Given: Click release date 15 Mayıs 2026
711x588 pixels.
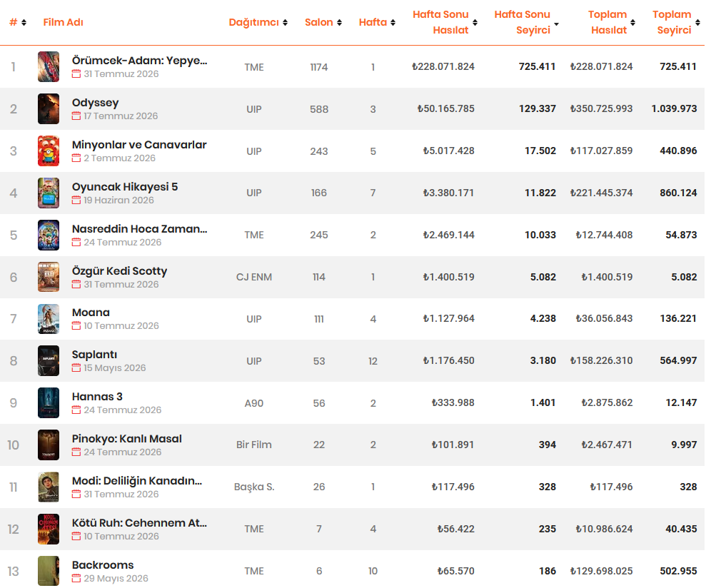Looking at the screenshot, I should click(x=115, y=367).
